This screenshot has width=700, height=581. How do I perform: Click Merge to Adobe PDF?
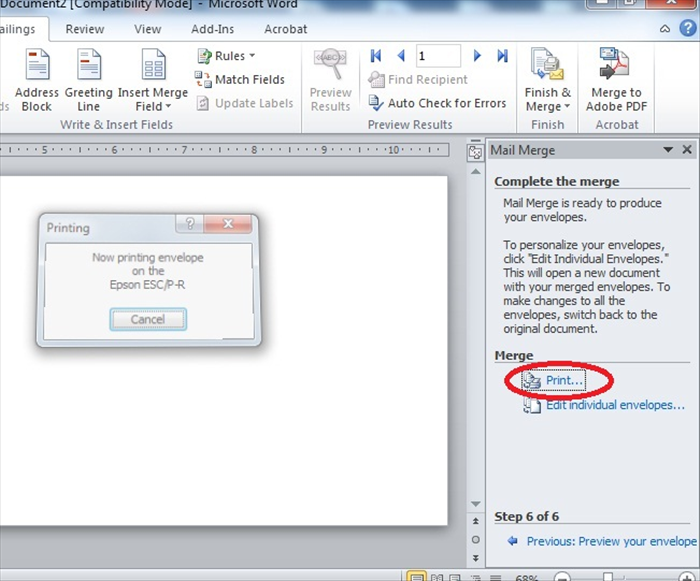tap(616, 79)
